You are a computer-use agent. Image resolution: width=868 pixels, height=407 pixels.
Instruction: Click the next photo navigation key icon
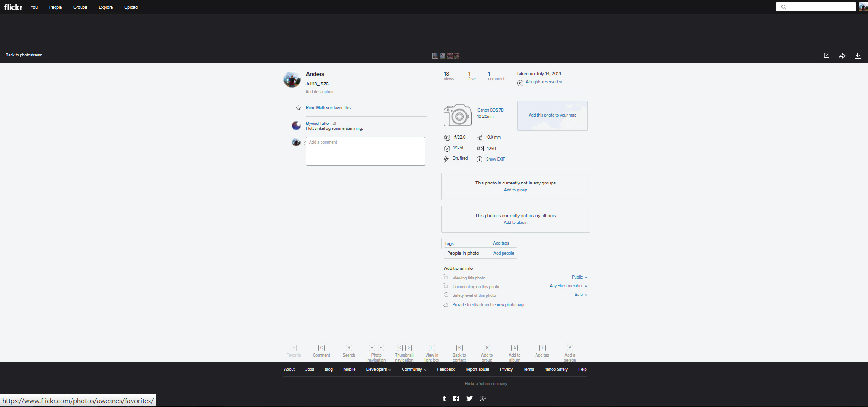[381, 348]
